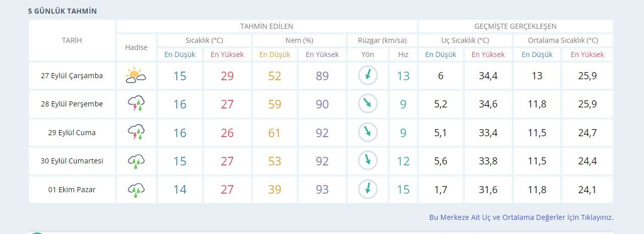Open the Uç ve Ortalama Değerler link
Image resolution: width=644 pixels, height=234 pixels.
tap(521, 217)
